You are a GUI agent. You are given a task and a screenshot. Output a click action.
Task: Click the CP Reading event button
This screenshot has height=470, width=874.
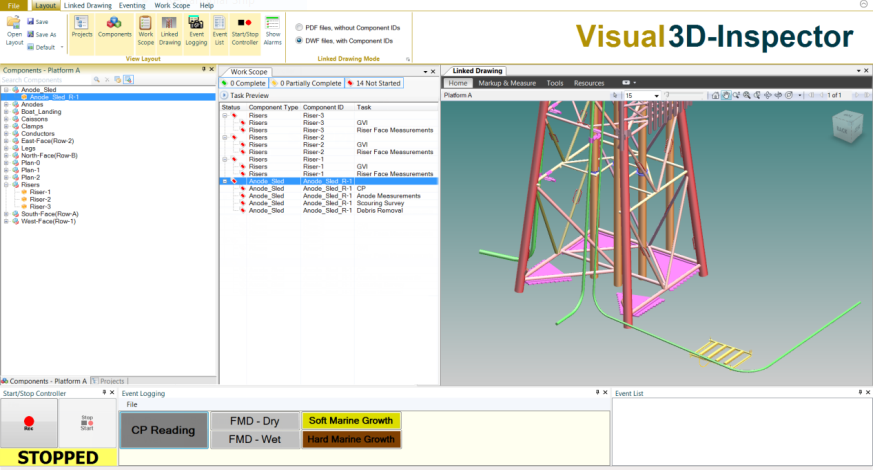click(x=164, y=430)
